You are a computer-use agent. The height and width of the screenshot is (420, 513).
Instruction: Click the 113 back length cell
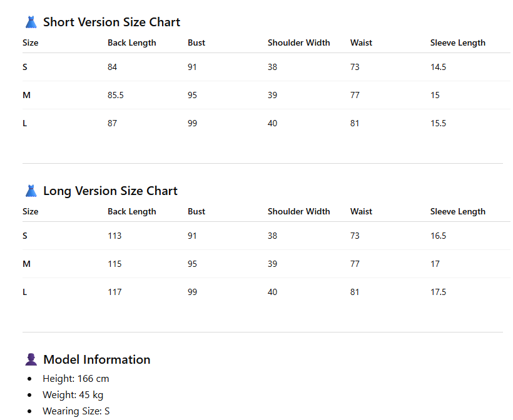pos(114,236)
